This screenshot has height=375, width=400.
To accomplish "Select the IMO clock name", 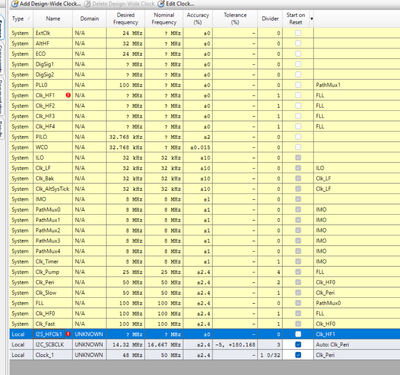I will coord(41,199).
